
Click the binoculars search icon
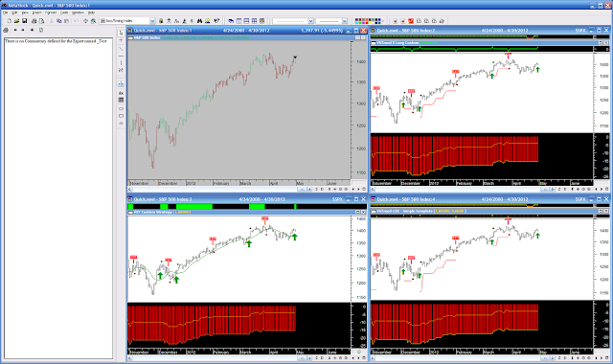pyautogui.click(x=199, y=21)
